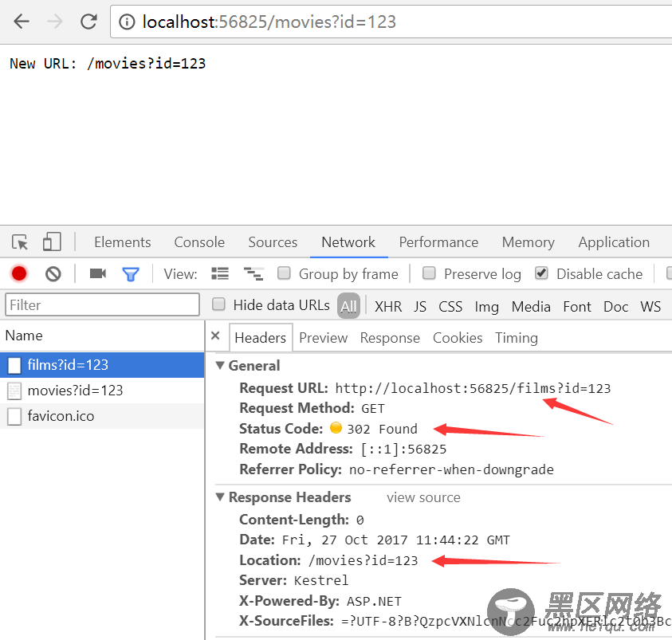
Task: Filter requests by Font
Action: coord(577,306)
